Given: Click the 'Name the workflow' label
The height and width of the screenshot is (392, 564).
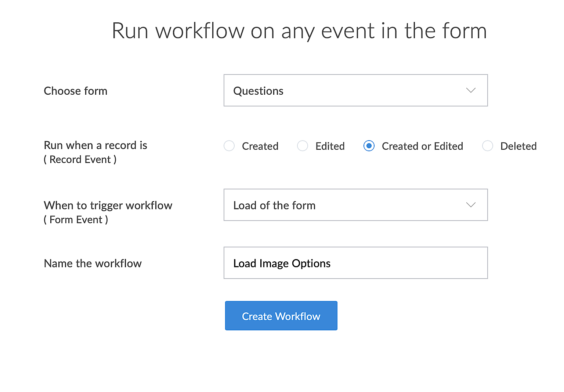Looking at the screenshot, I should coord(93,264).
